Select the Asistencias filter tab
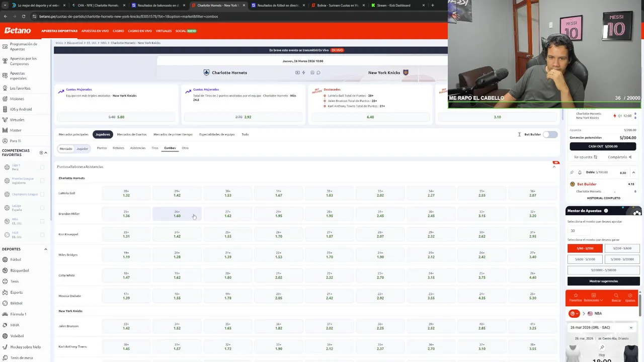The height and width of the screenshot is (362, 644). tap(138, 148)
